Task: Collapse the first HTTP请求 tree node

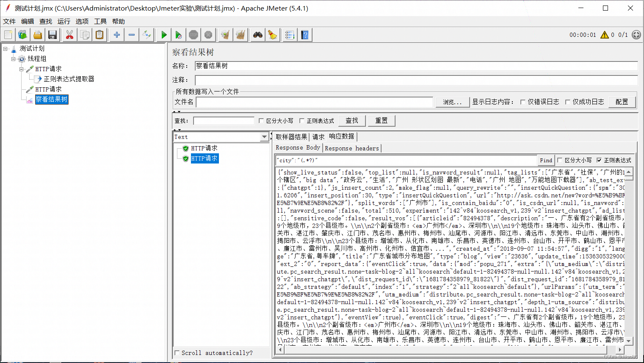Action: click(21, 69)
